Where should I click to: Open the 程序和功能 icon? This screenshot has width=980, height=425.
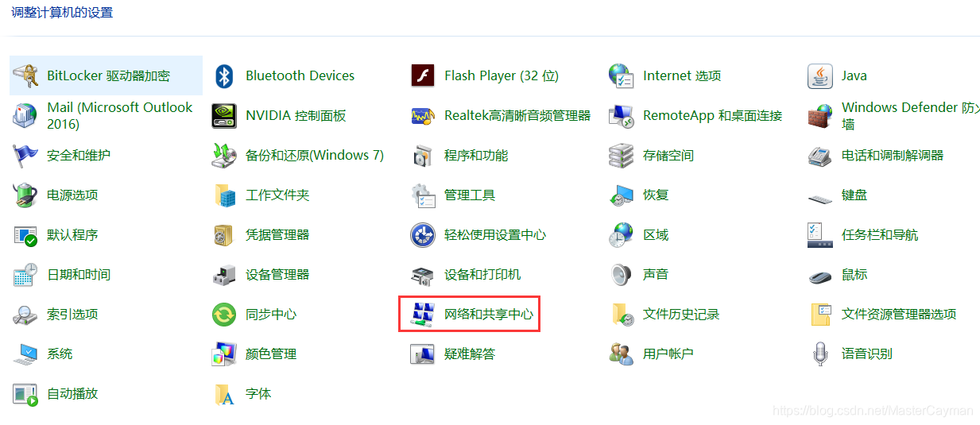tap(423, 156)
